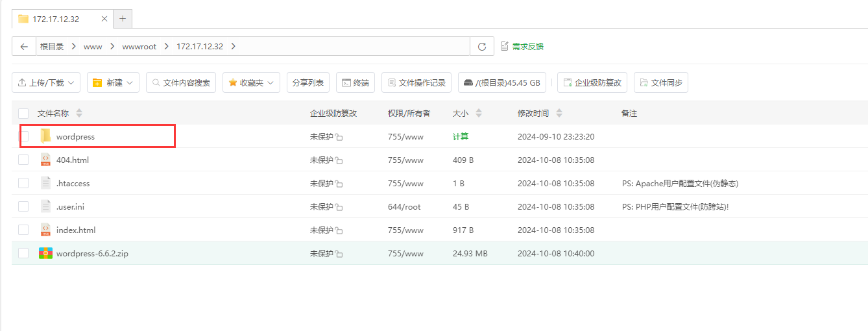The width and height of the screenshot is (868, 331).
Task: Click the 172.17.12.32 breadcrumb
Action: (200, 46)
